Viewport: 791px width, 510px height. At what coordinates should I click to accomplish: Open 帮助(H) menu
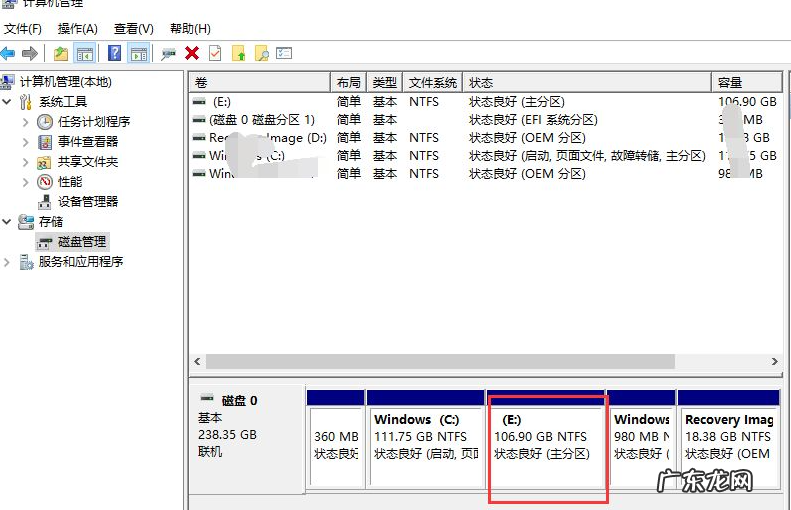pos(190,29)
